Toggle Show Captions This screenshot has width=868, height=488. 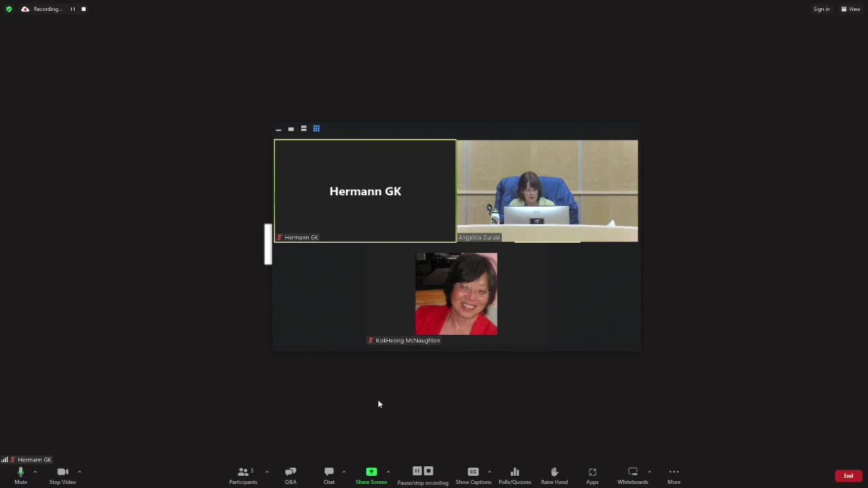473,475
